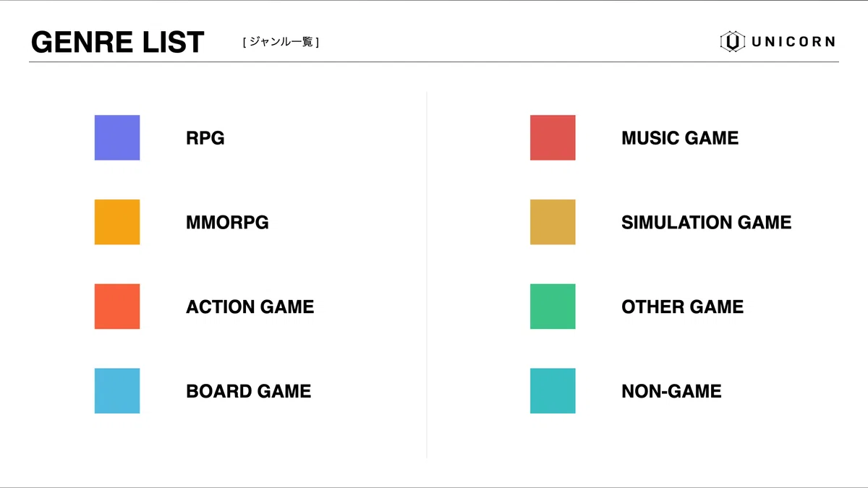Select the orange MMORPG color square
868x488 pixels.
point(117,222)
